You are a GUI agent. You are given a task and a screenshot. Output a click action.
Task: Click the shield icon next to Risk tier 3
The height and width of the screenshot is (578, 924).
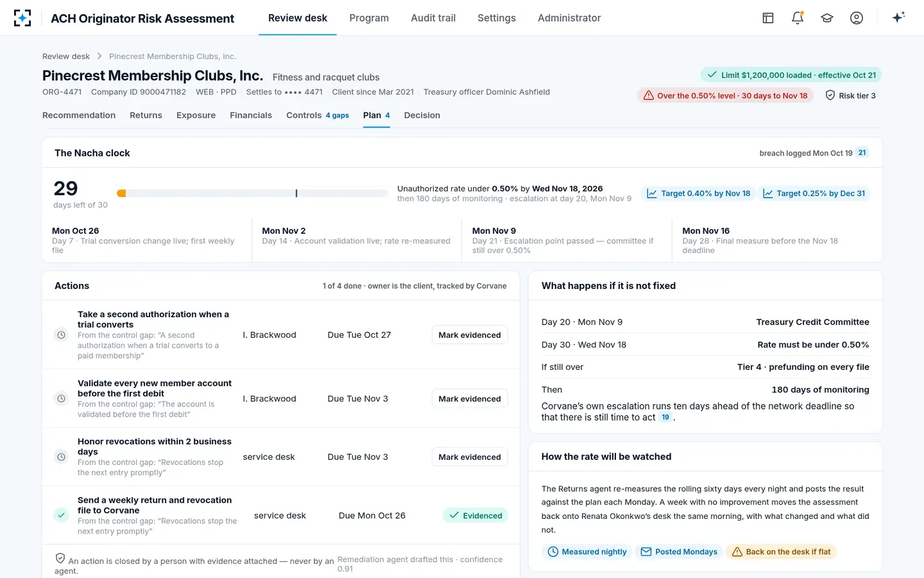830,95
